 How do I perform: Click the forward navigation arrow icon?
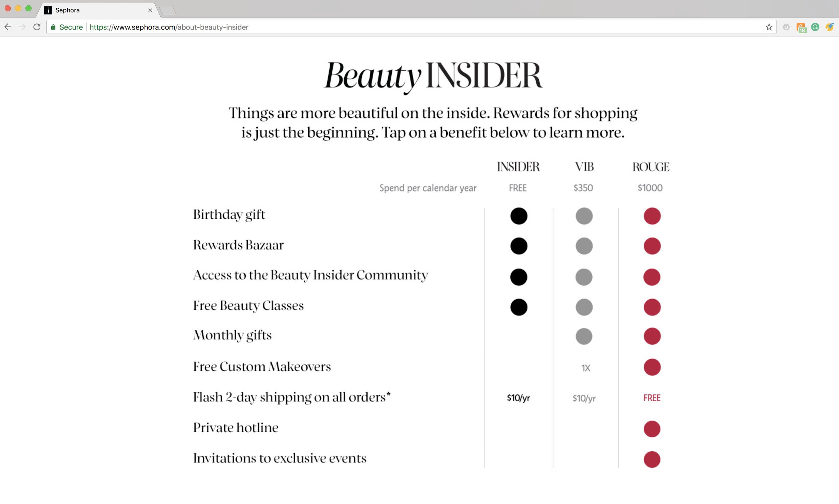point(21,27)
